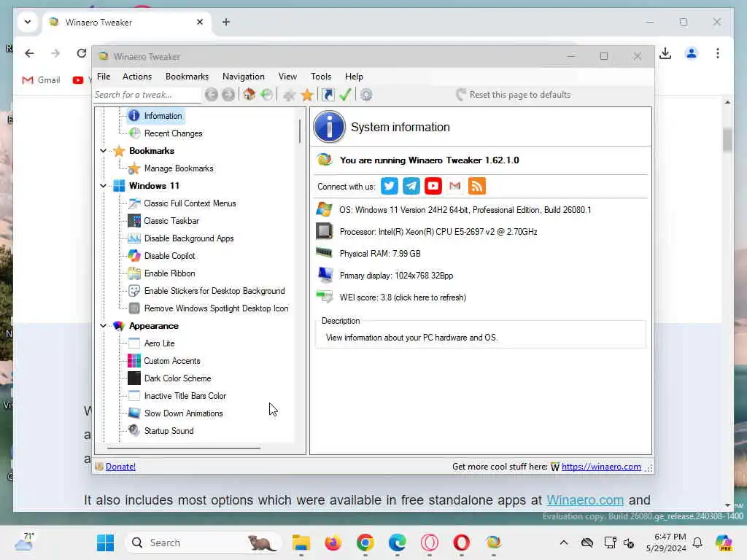Open the Tools menu
This screenshot has height=560, width=747.
pyautogui.click(x=321, y=76)
